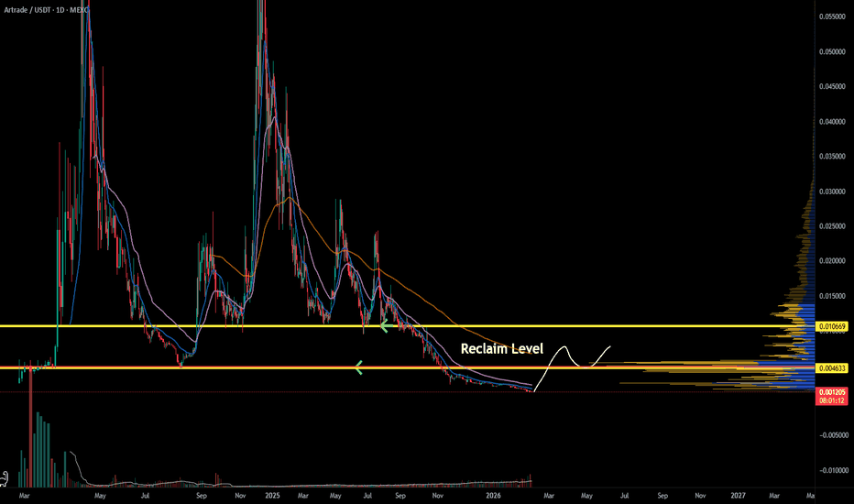
Task: Click the yellow 0.004633 price label
Action: 832,368
